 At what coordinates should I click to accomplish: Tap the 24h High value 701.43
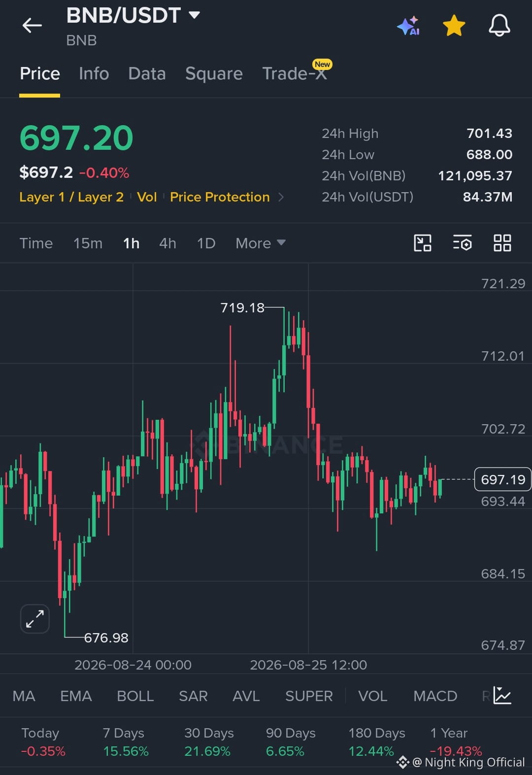click(489, 134)
